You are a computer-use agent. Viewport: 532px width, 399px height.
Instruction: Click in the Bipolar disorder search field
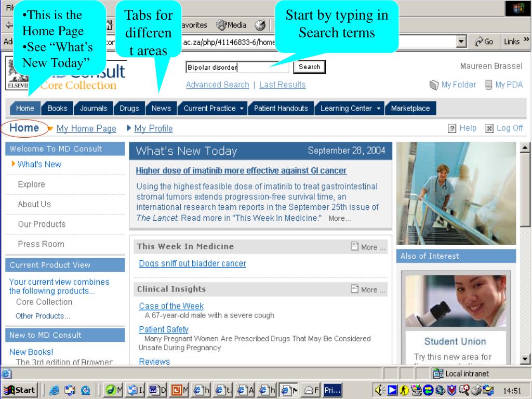click(x=237, y=67)
